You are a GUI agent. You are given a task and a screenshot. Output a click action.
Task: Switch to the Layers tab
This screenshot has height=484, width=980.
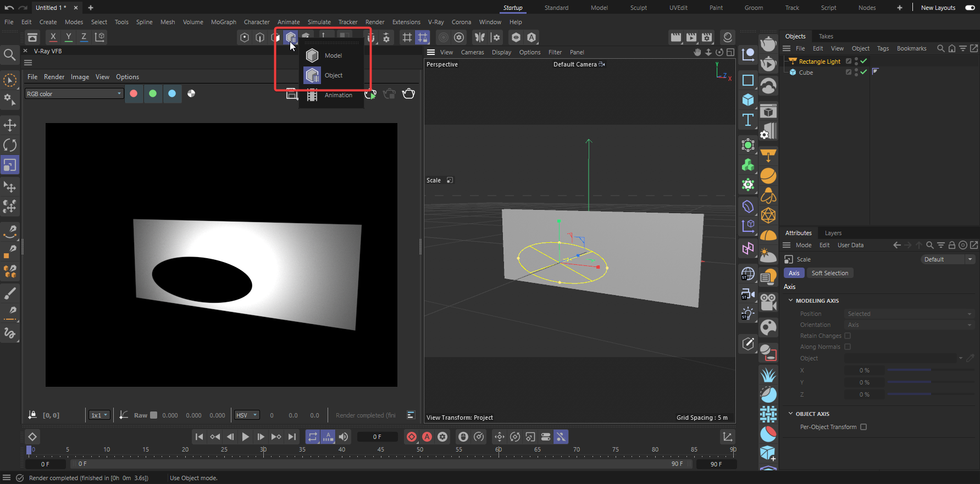coord(833,233)
